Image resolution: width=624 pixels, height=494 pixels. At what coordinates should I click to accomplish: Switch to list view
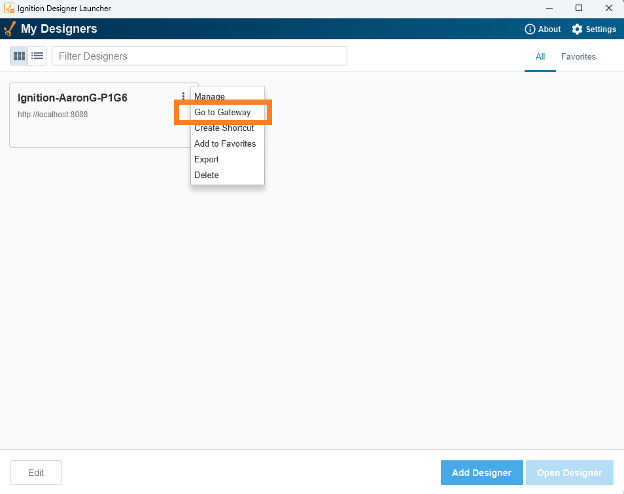37,56
